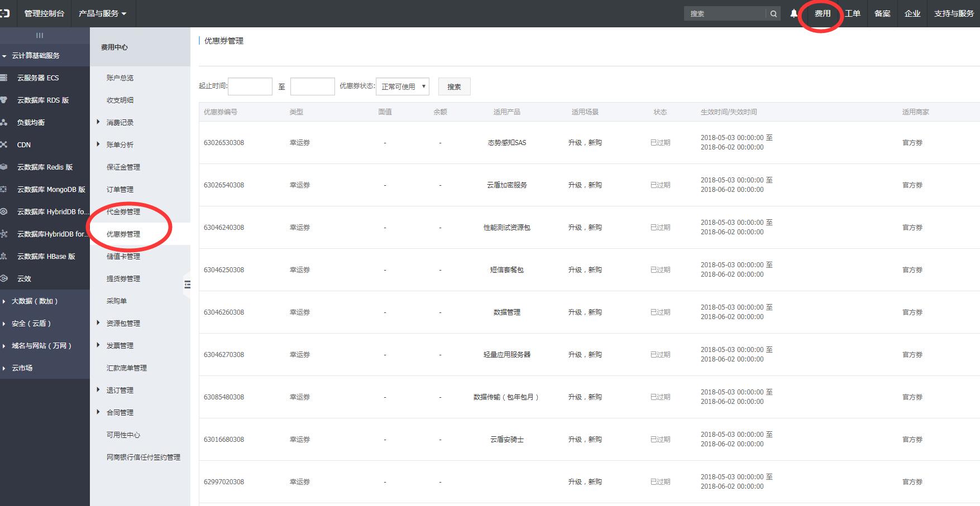The width and height of the screenshot is (980, 506).
Task: Open 可用性中心 page
Action: pos(123,435)
